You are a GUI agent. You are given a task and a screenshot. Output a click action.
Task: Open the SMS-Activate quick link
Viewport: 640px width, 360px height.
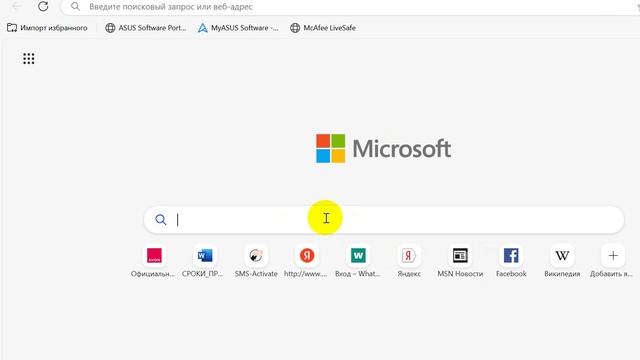pyautogui.click(x=256, y=262)
